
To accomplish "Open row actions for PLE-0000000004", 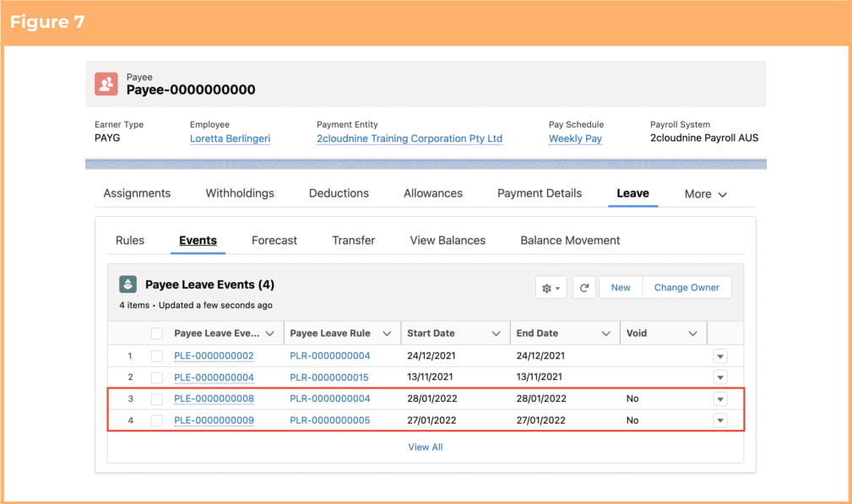I will pos(720,377).
